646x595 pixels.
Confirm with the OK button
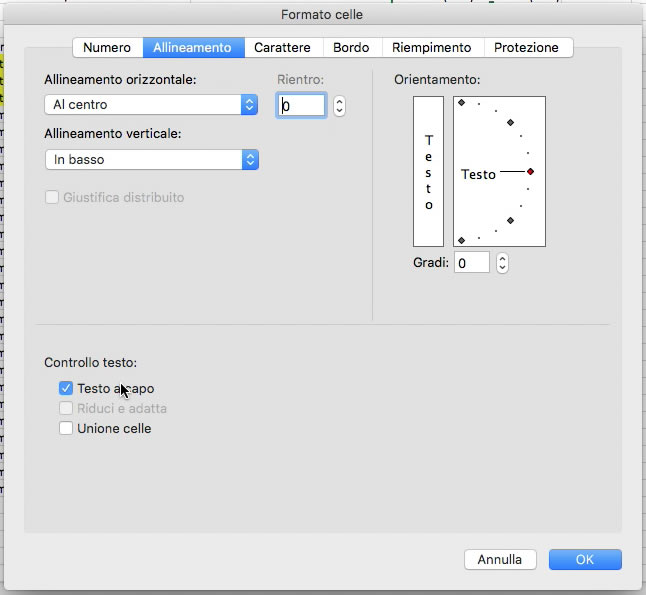pyautogui.click(x=585, y=560)
